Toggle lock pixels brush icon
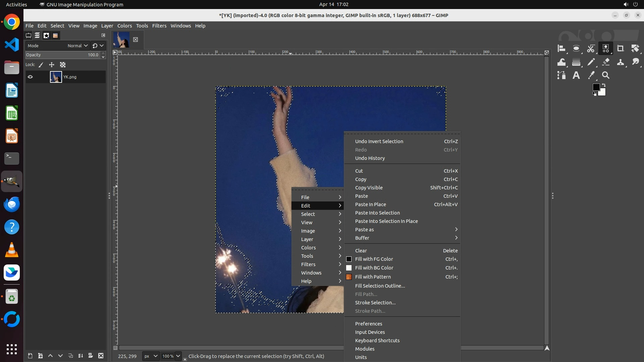Viewport: 644px width, 362px height. click(41, 65)
